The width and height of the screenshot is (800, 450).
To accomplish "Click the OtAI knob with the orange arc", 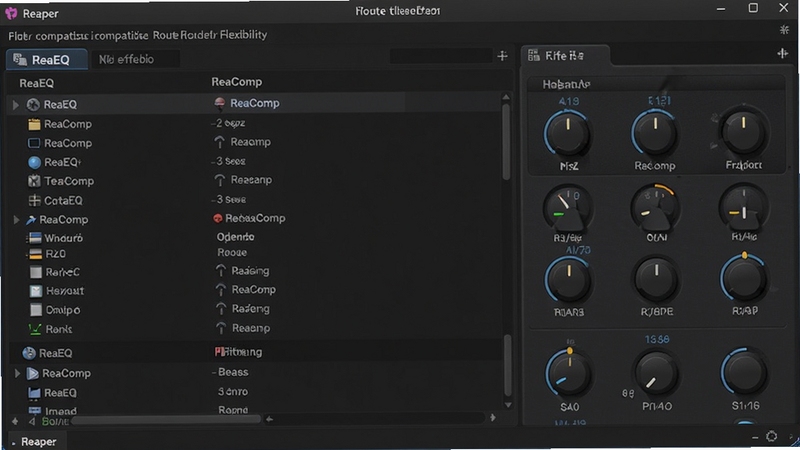I will coord(655,208).
